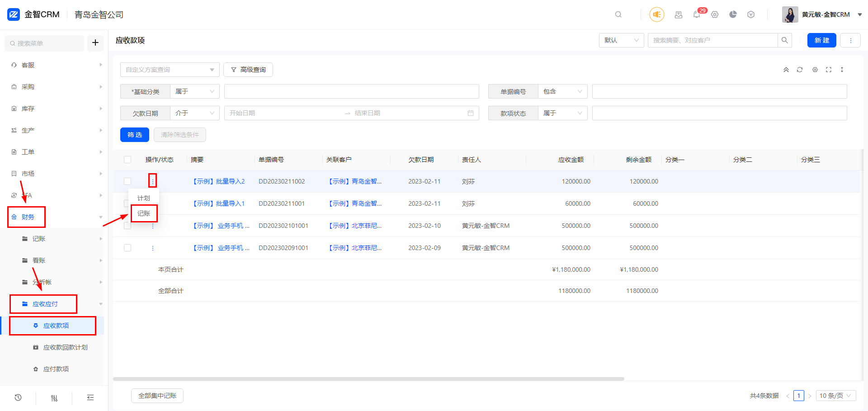The height and width of the screenshot is (411, 868).
Task: Open action menu for DD202302091001 row
Action: [153, 248]
